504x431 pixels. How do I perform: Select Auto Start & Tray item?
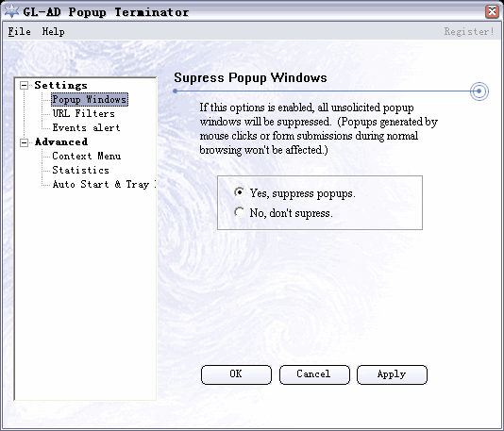pos(104,184)
